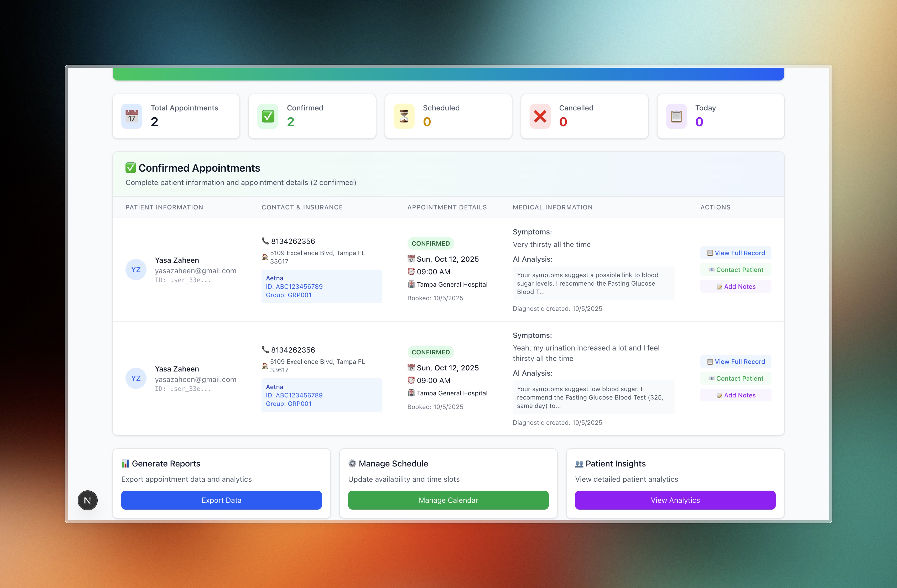897x588 pixels.
Task: Click the Next.js dev tools N badge
Action: coord(87,500)
